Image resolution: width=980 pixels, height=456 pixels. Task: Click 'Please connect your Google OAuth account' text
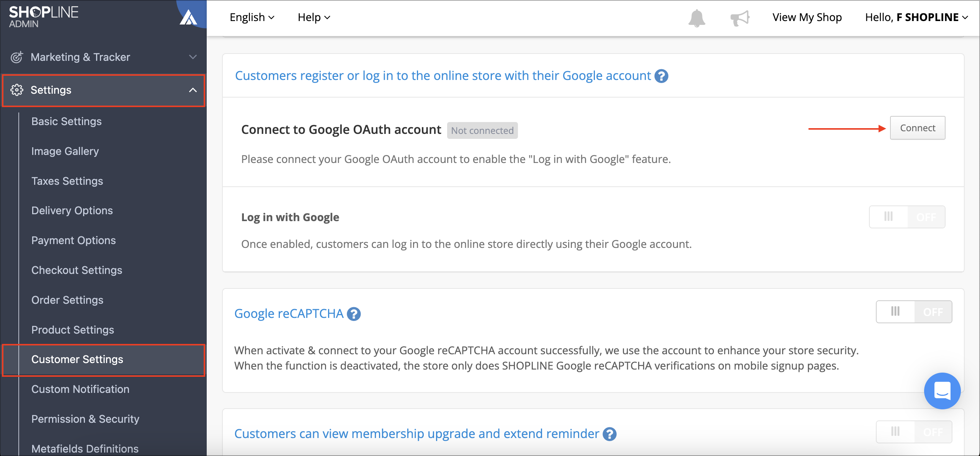[456, 159]
